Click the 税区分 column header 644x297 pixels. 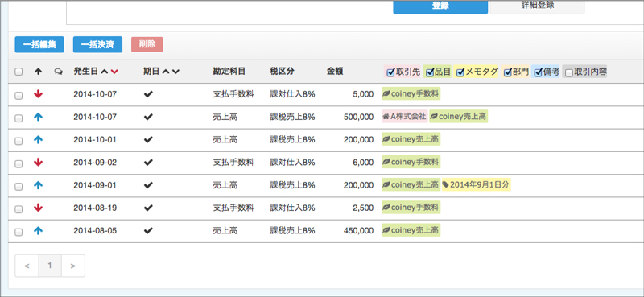[x=283, y=72]
